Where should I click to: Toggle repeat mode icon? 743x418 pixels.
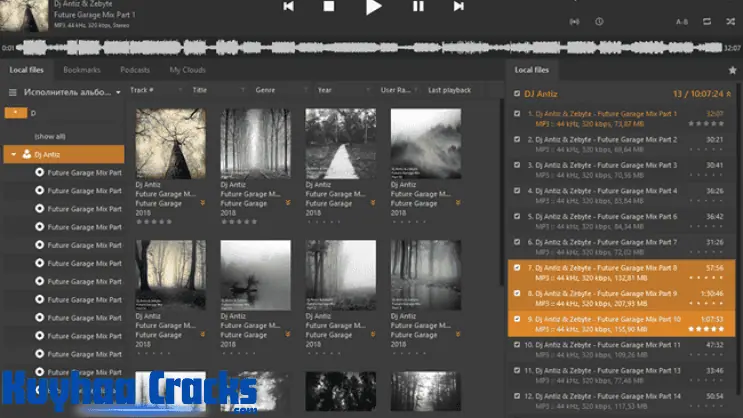(707, 21)
